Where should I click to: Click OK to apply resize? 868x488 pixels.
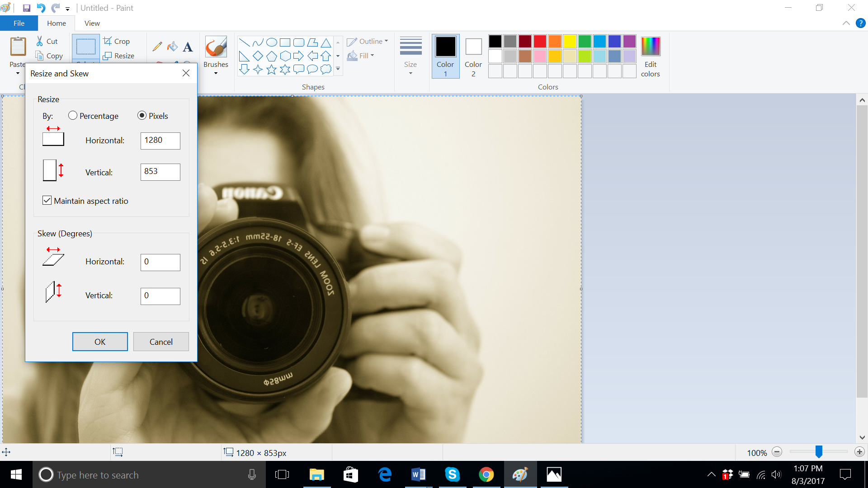click(99, 341)
